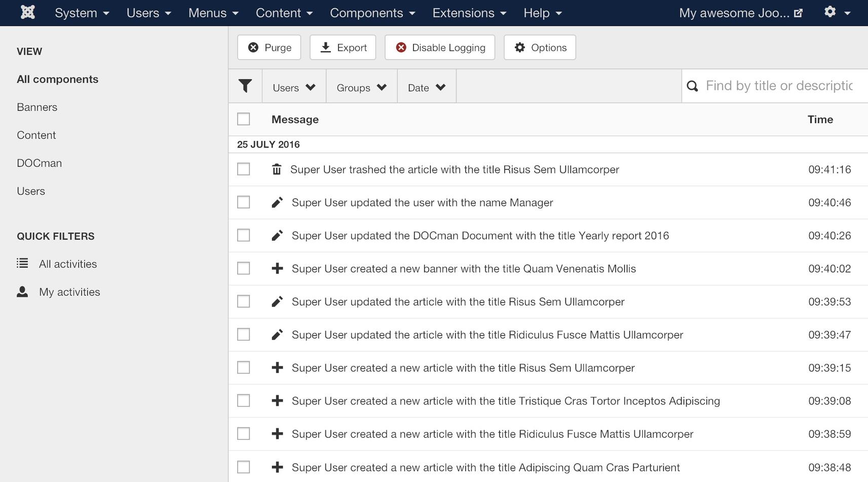Click the Message column header
This screenshot has height=482, width=868.
point(295,119)
